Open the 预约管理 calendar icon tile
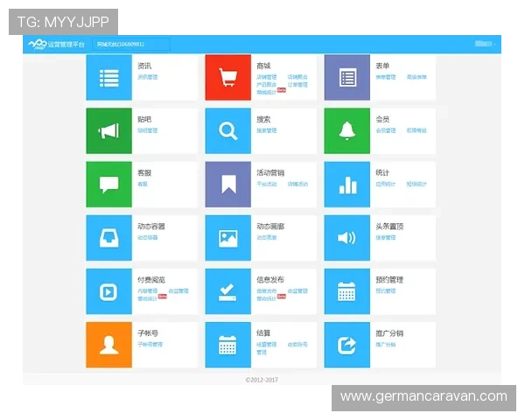 [346, 291]
